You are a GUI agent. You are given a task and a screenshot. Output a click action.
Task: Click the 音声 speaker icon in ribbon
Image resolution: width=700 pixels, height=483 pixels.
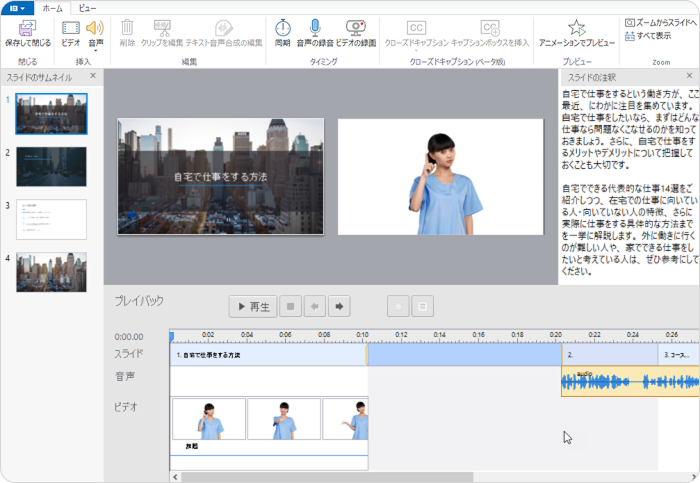95,28
